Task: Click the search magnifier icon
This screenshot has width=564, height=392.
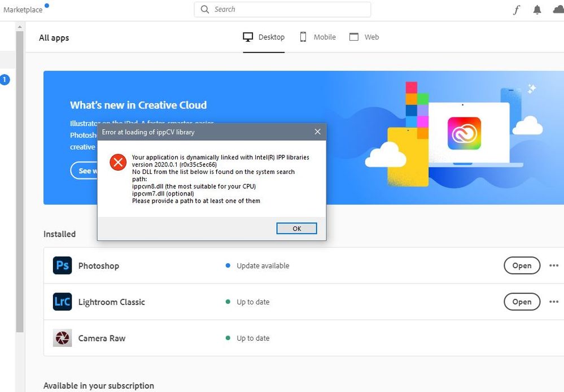Action: (205, 10)
